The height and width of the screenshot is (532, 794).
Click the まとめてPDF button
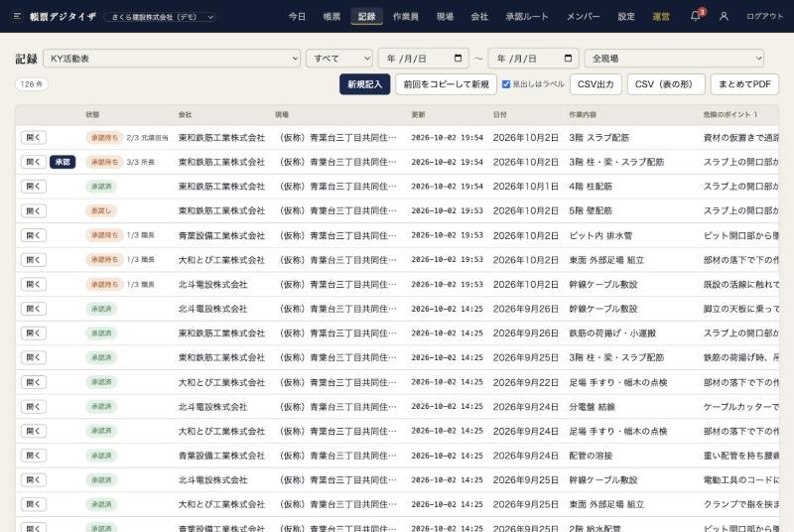pos(744,84)
